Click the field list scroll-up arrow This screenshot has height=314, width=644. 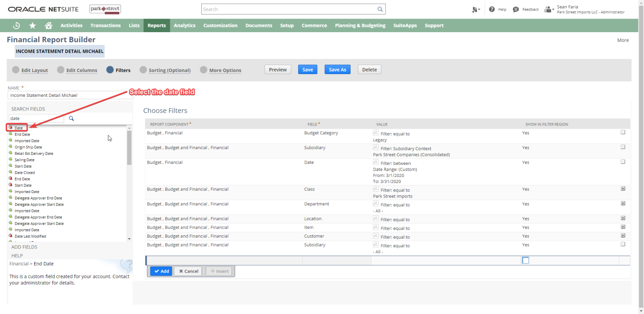coord(129,128)
